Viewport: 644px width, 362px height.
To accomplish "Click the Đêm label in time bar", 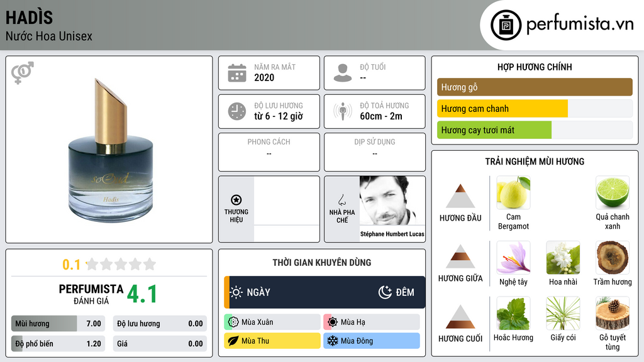I will point(405,292).
